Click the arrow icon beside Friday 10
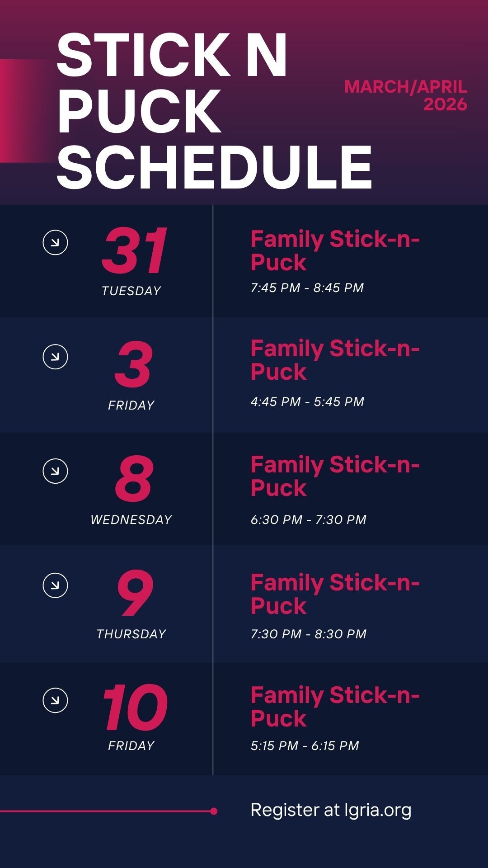The image size is (488, 868). (x=55, y=700)
